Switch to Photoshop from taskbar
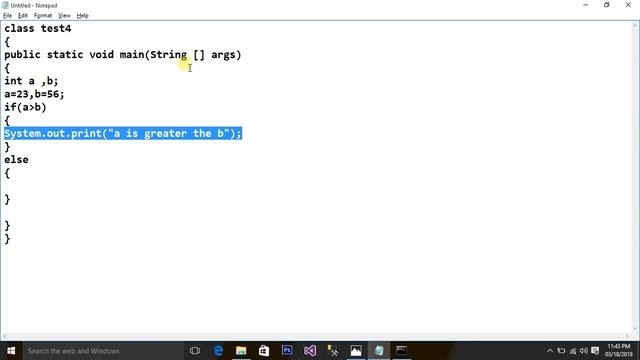The image size is (640, 360). pyautogui.click(x=287, y=351)
